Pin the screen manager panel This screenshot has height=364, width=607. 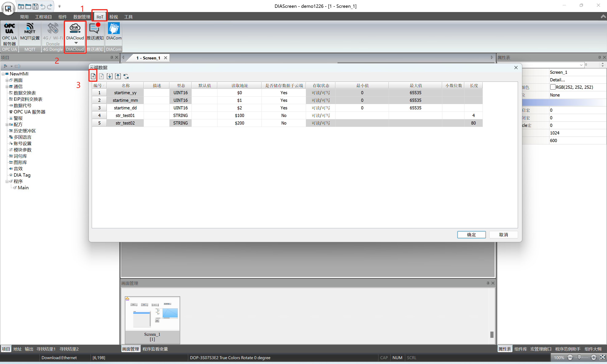488,283
